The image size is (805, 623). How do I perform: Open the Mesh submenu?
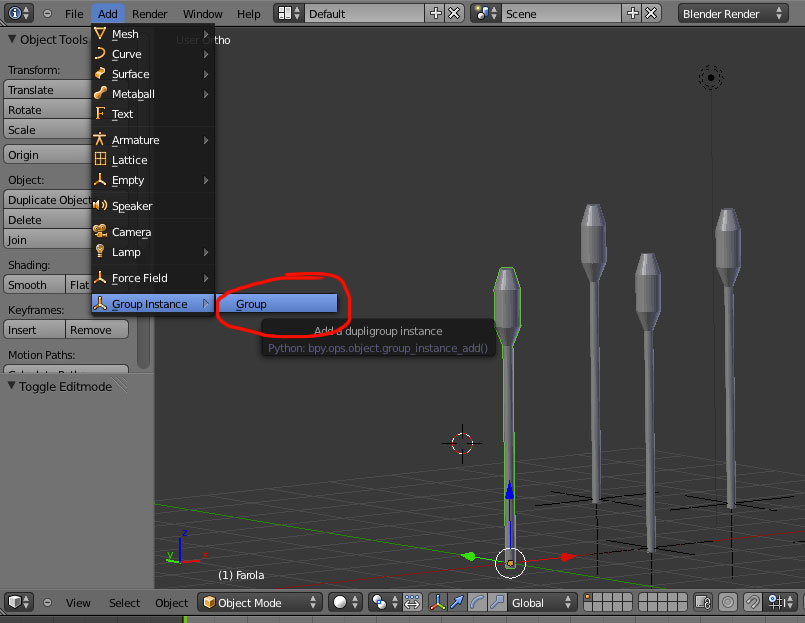pos(152,34)
